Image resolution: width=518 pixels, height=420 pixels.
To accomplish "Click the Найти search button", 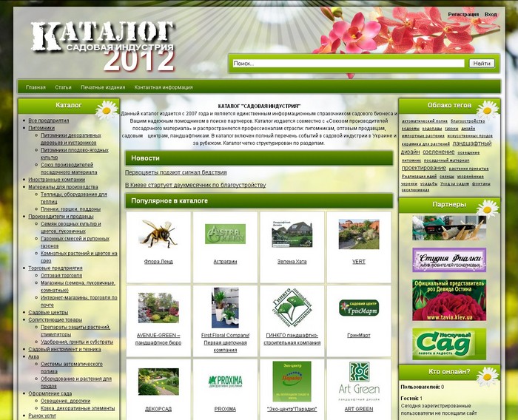I will click(482, 64).
